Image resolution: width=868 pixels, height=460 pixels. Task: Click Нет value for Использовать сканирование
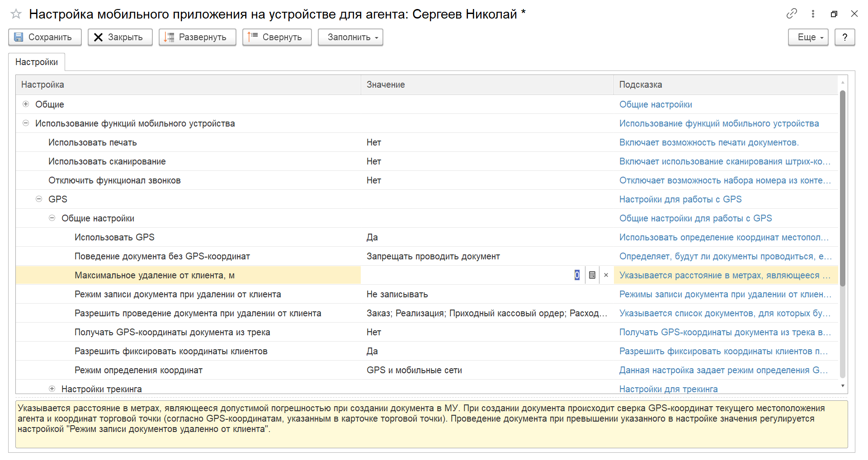373,161
